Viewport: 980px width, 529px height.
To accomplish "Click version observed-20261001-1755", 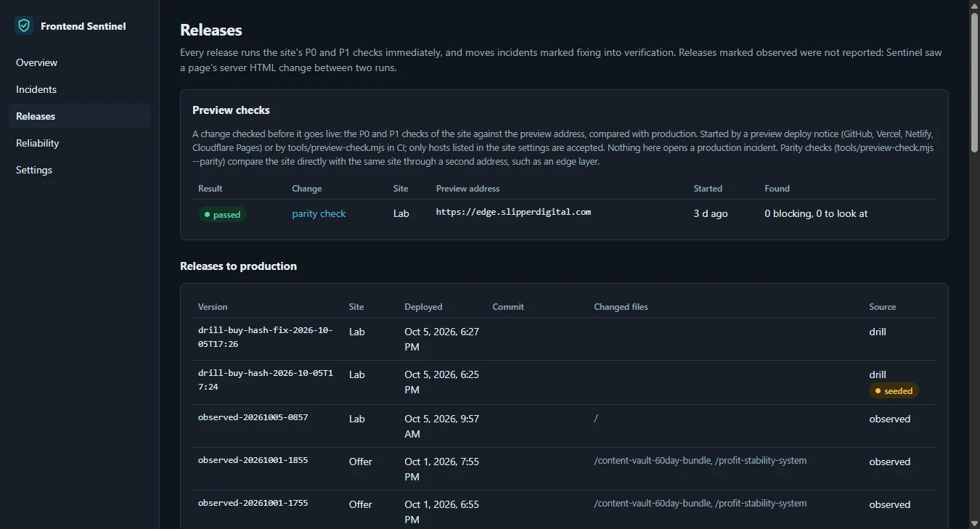I will tap(253, 504).
